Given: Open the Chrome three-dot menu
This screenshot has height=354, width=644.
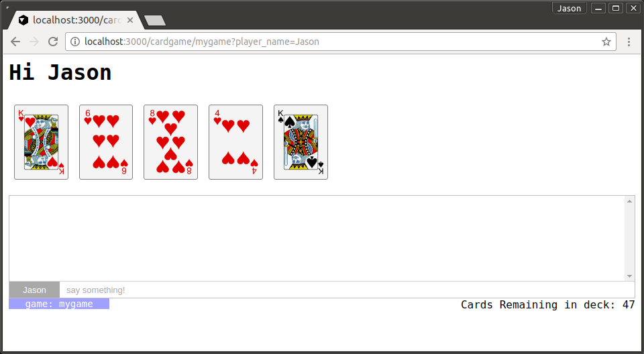Looking at the screenshot, I should [629, 42].
